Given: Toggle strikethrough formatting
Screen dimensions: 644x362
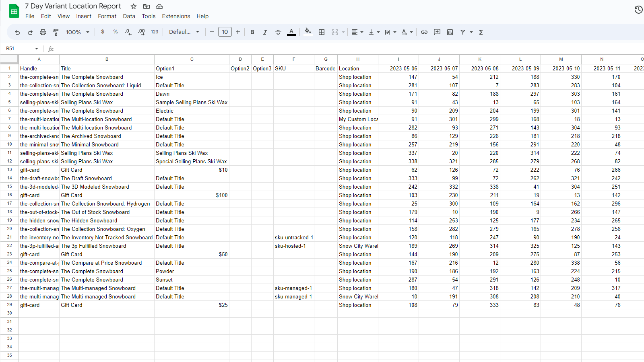Looking at the screenshot, I should pyautogui.click(x=278, y=32).
